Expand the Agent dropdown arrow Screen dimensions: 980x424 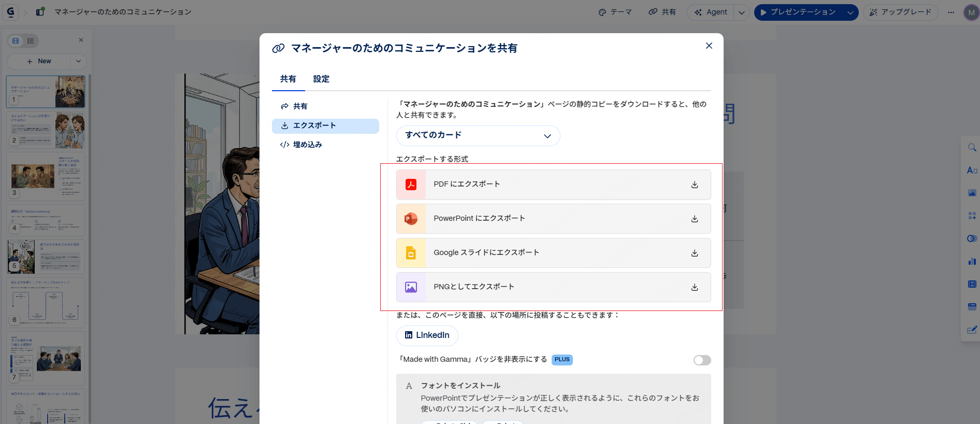(x=742, y=12)
